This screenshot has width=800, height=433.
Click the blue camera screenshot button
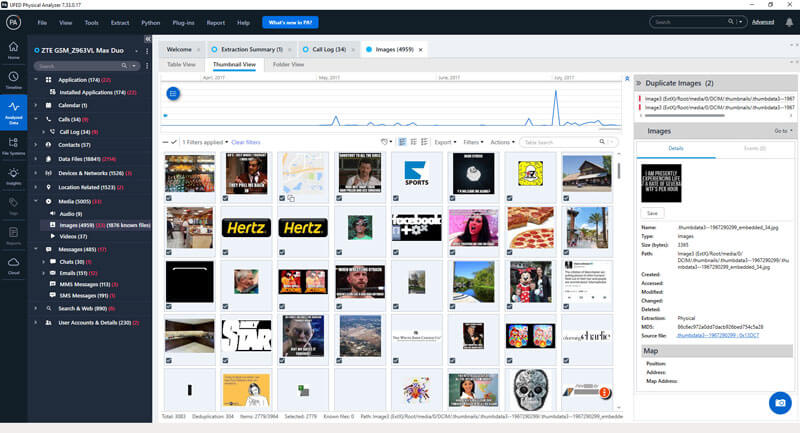780,402
